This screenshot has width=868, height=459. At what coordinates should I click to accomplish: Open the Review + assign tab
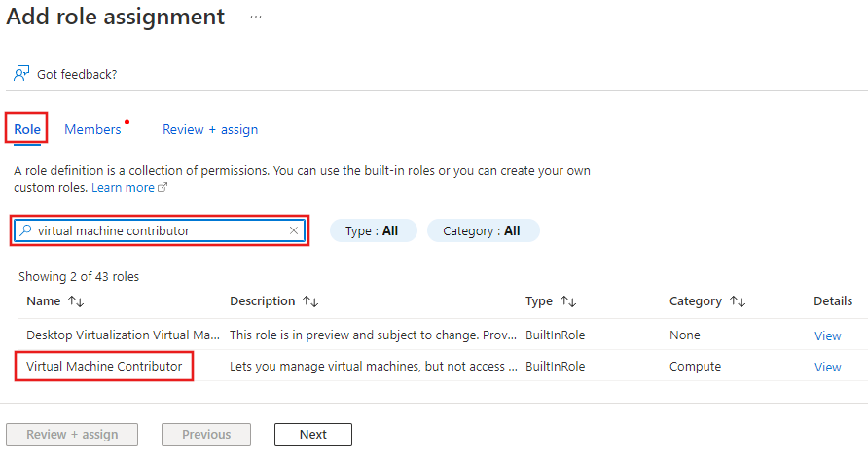pos(210,129)
